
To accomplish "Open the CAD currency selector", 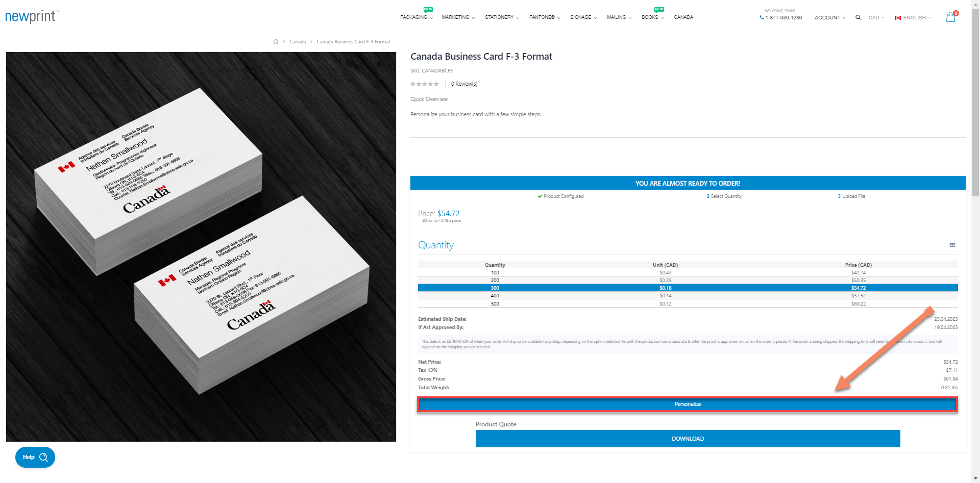I will click(876, 18).
